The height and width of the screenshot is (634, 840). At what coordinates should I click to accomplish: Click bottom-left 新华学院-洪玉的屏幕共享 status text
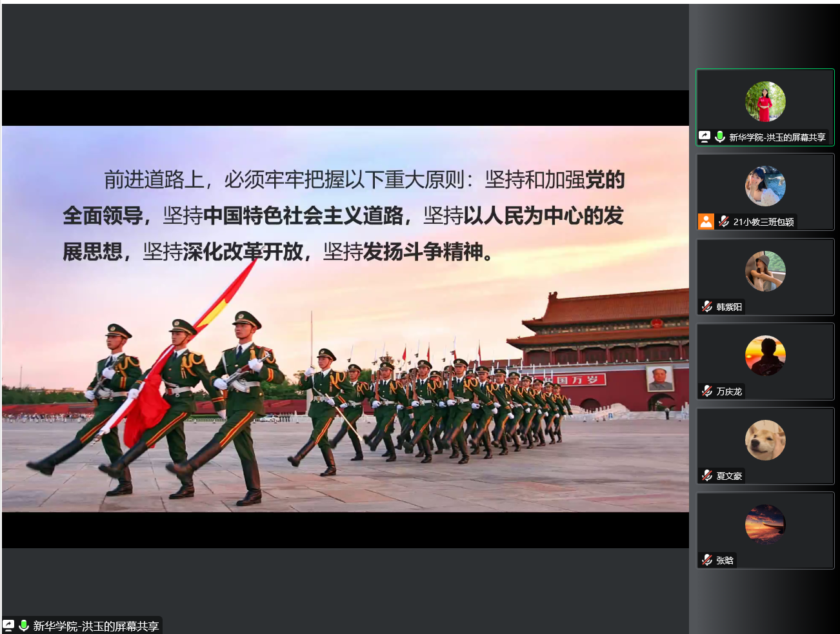pos(95,626)
